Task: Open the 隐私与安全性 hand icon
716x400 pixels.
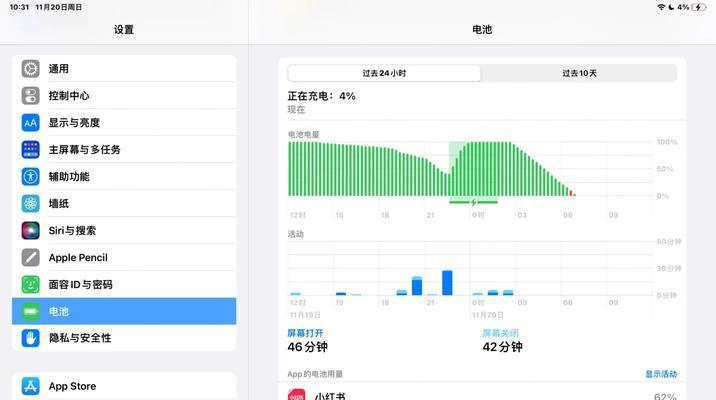Action: tap(31, 338)
